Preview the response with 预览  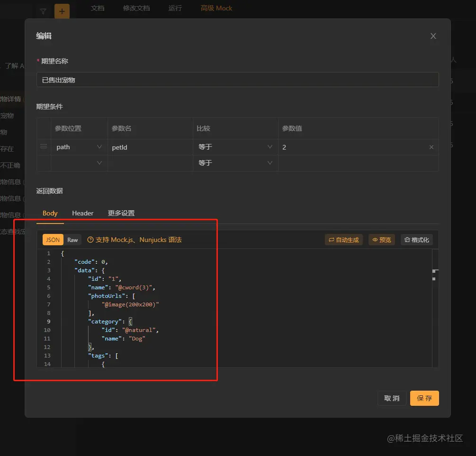pyautogui.click(x=381, y=240)
